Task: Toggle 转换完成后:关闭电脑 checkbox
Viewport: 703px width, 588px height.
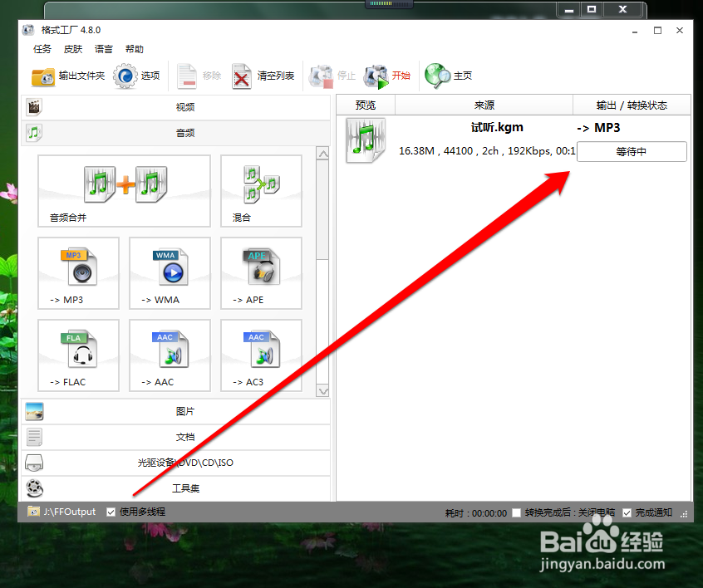Action: click(x=517, y=512)
